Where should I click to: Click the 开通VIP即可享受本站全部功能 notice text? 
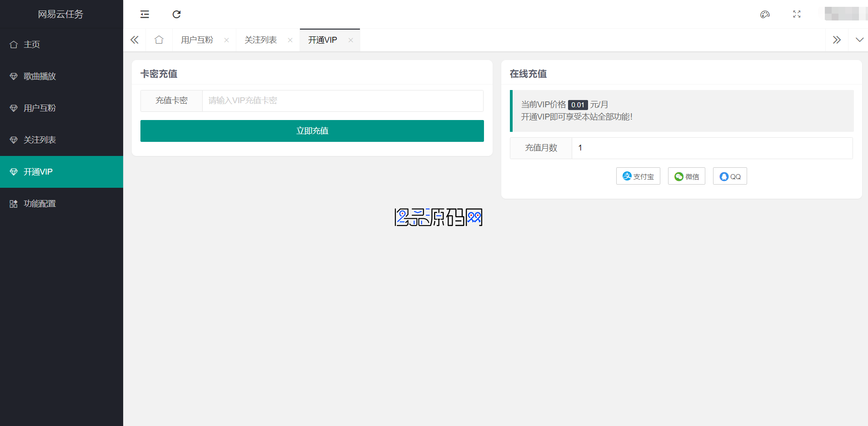pyautogui.click(x=577, y=117)
